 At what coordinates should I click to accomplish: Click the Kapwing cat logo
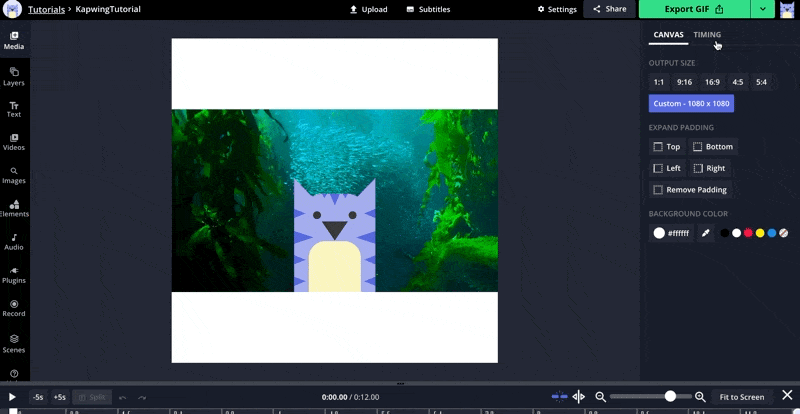12,9
